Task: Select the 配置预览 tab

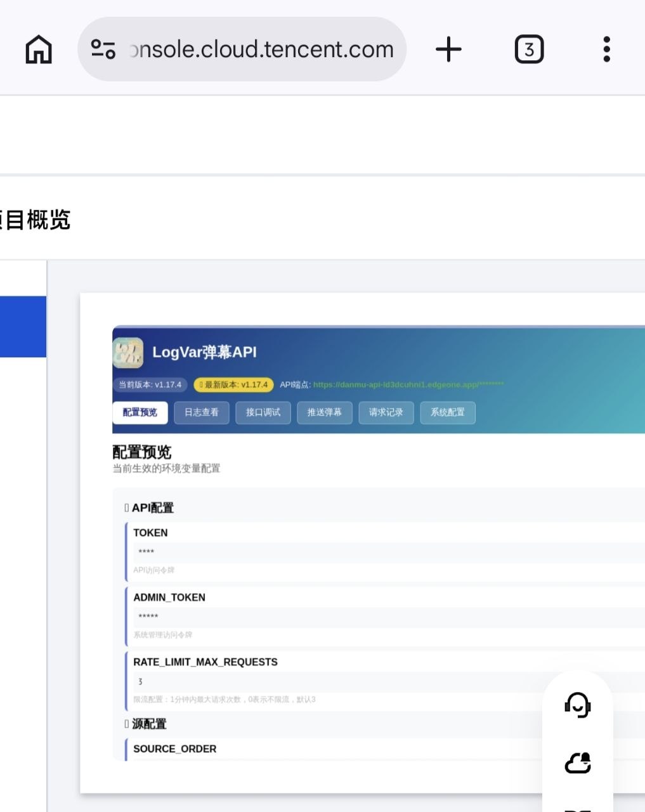Action: (x=140, y=412)
